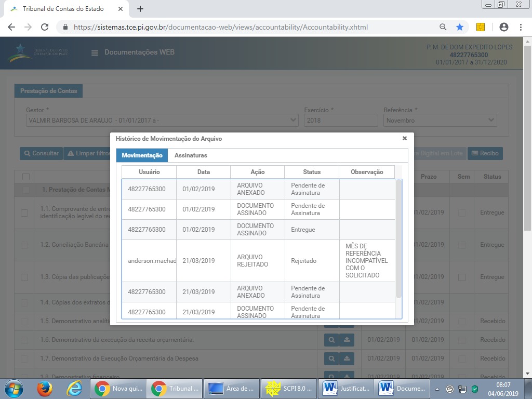Bookmark this page with the star icon
This screenshot has height=399, width=532.
click(x=460, y=27)
